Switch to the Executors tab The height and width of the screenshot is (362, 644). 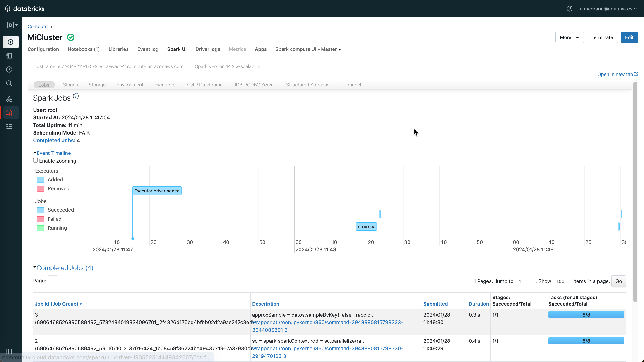[x=165, y=85]
